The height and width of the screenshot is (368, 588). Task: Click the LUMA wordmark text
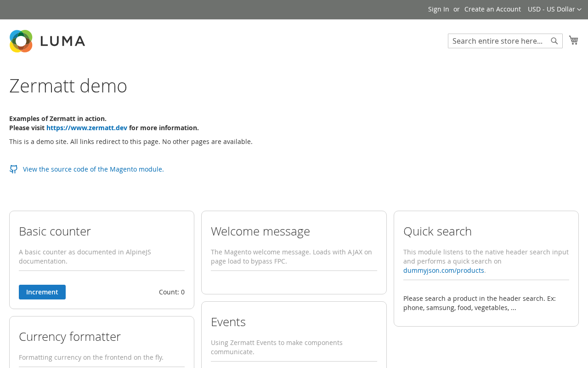click(x=63, y=41)
